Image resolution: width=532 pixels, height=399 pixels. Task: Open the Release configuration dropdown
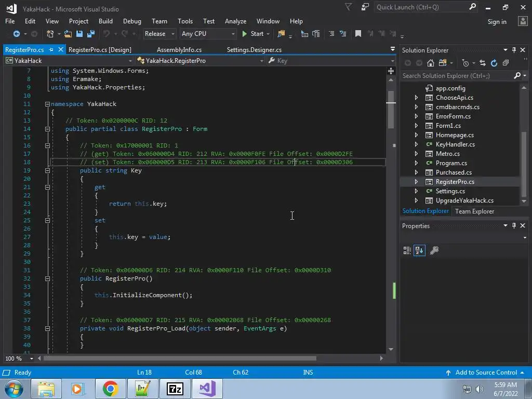coord(159,34)
